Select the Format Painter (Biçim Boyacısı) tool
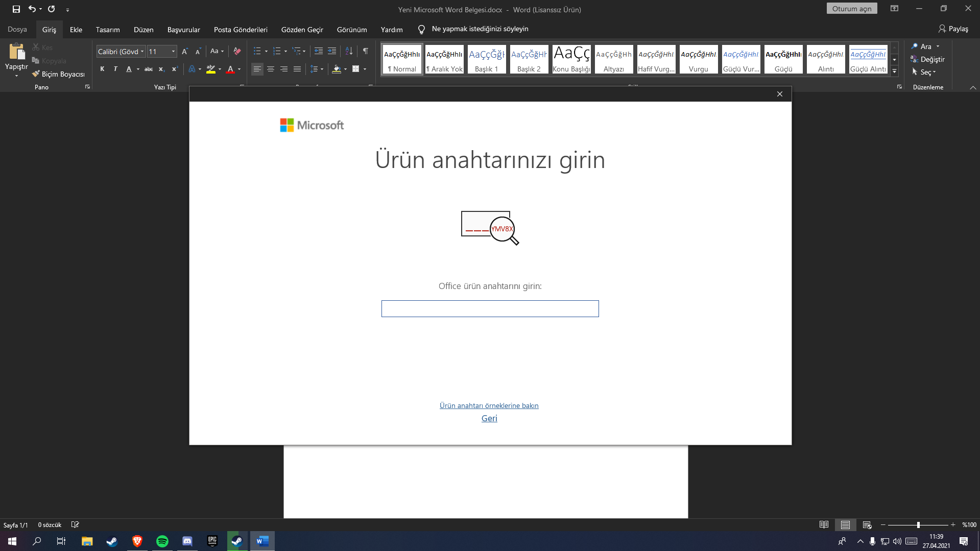Viewport: 980px width, 551px height. [x=58, y=74]
